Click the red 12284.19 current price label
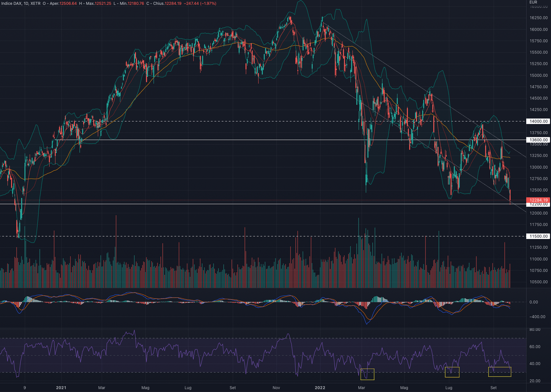Screen dimensions: 551x392 pyautogui.click(x=538, y=200)
